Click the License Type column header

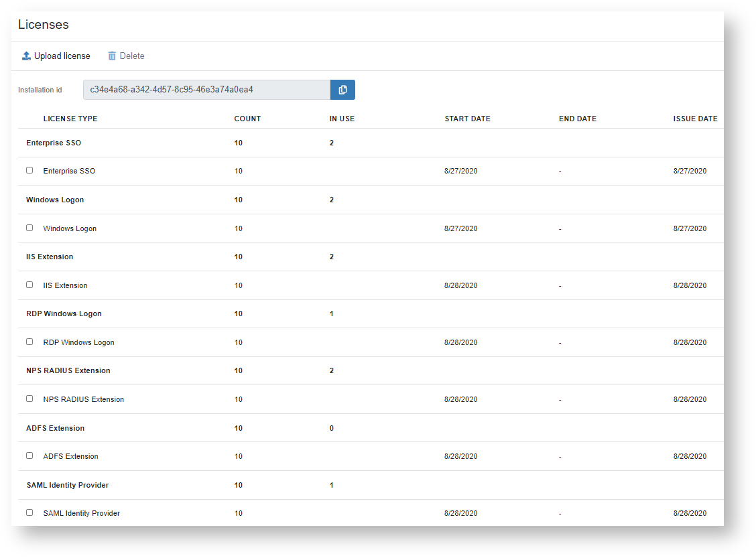[70, 119]
